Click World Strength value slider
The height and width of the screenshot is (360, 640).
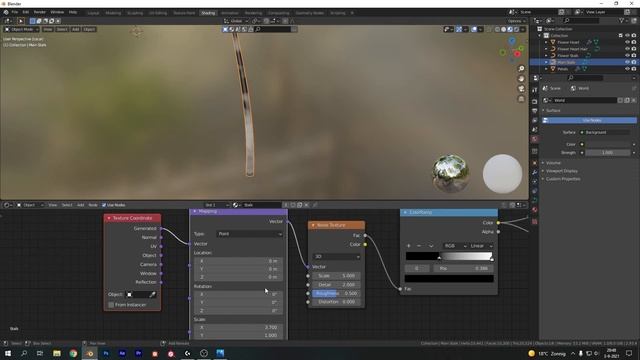click(607, 153)
